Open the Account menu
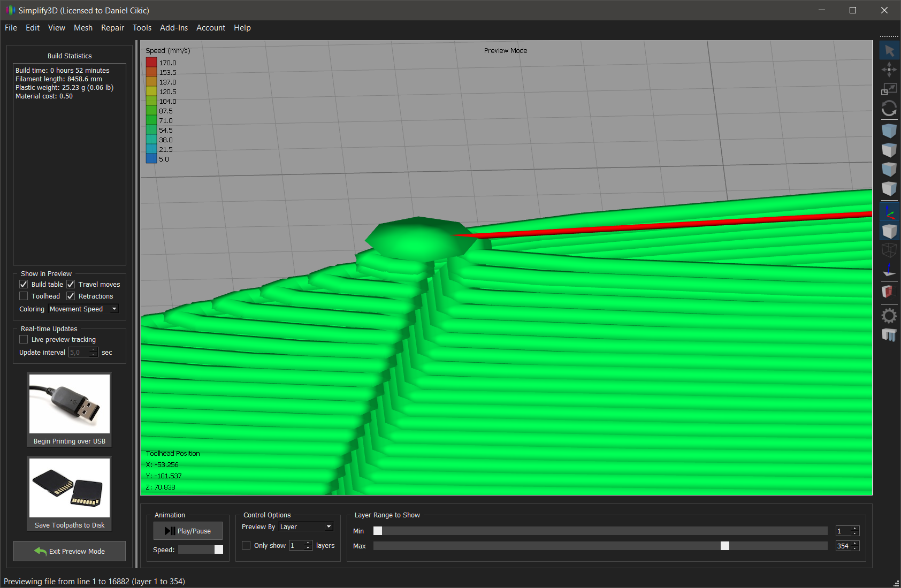 point(211,28)
